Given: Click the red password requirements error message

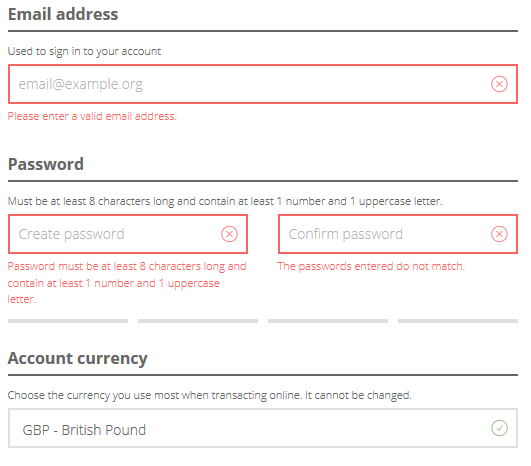Looking at the screenshot, I should 127,283.
